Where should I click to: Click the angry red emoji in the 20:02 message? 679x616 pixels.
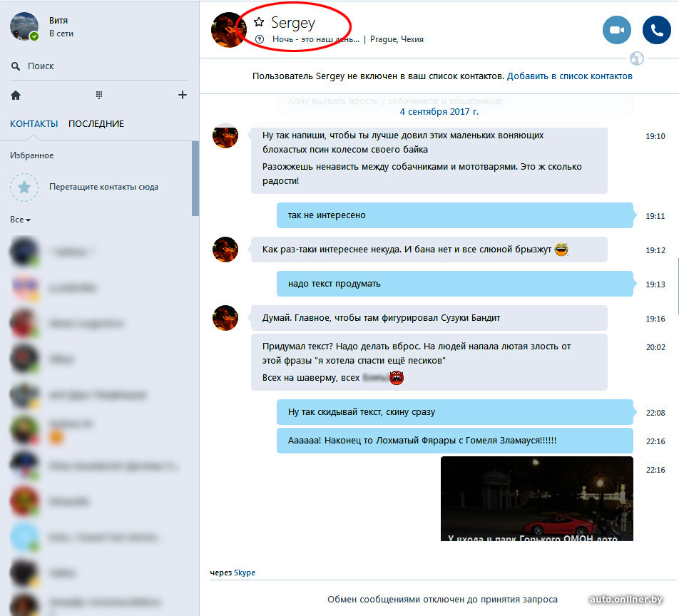(397, 377)
